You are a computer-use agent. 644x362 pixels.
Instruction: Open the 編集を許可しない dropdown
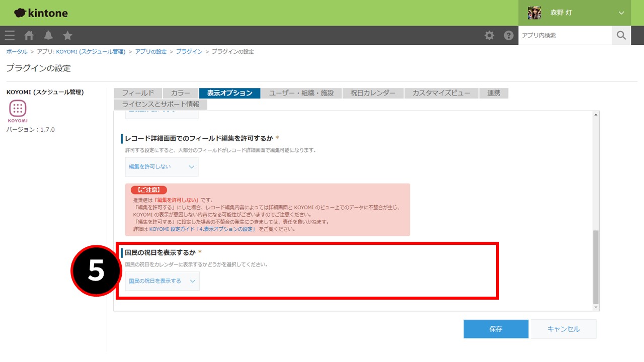(x=162, y=166)
